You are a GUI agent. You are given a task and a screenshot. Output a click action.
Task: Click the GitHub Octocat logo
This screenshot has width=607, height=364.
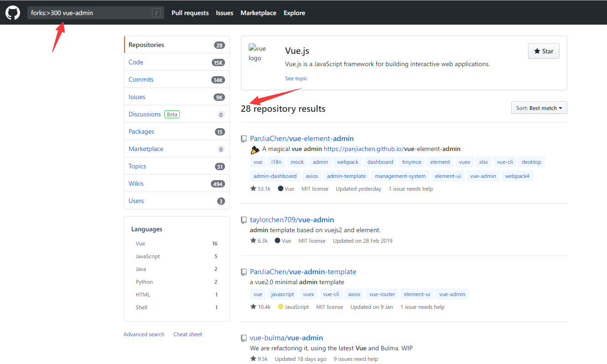point(13,13)
